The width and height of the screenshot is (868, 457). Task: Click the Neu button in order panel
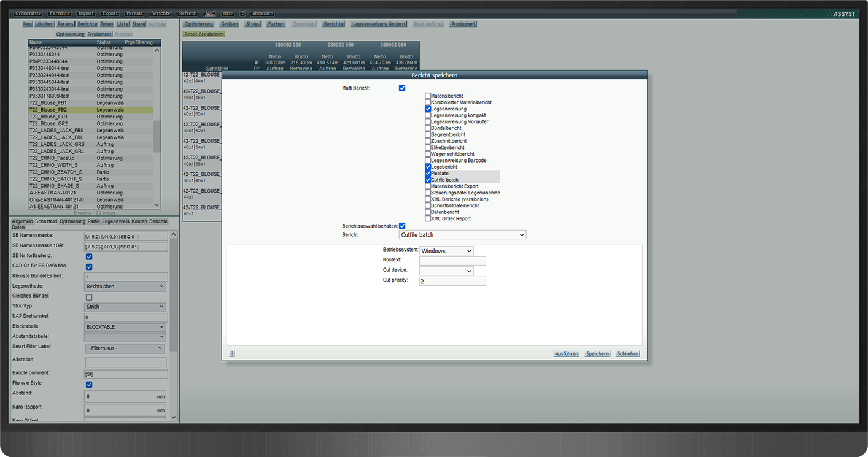28,24
